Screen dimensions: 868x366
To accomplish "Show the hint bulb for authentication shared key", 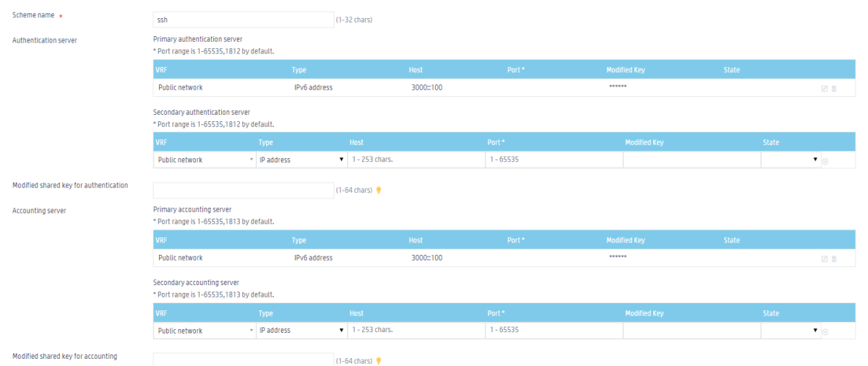I will click(x=379, y=191).
